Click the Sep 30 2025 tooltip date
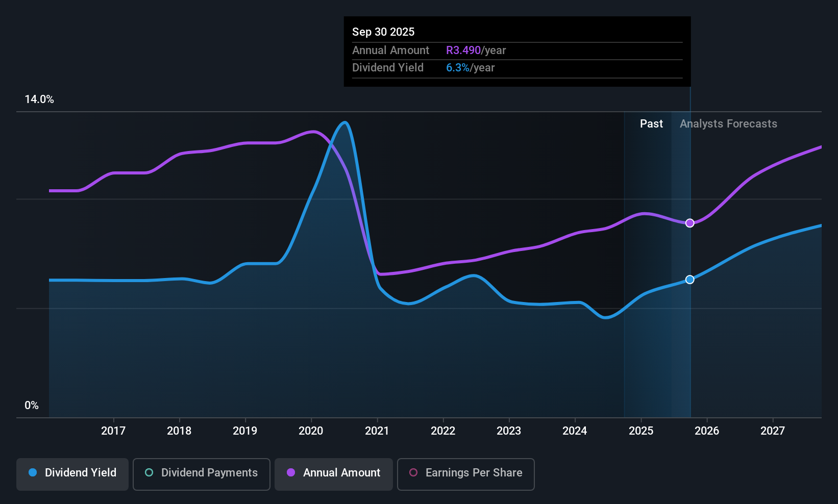 pos(383,32)
